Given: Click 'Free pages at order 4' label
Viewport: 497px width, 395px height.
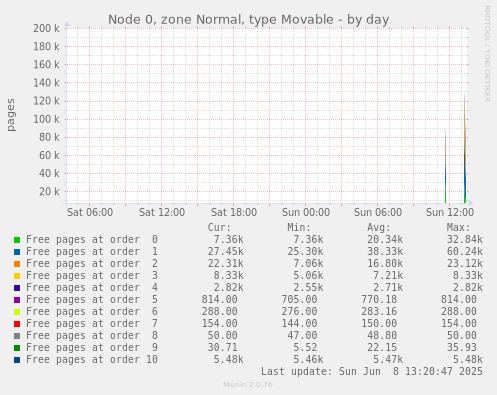Looking at the screenshot, I should (92, 288).
